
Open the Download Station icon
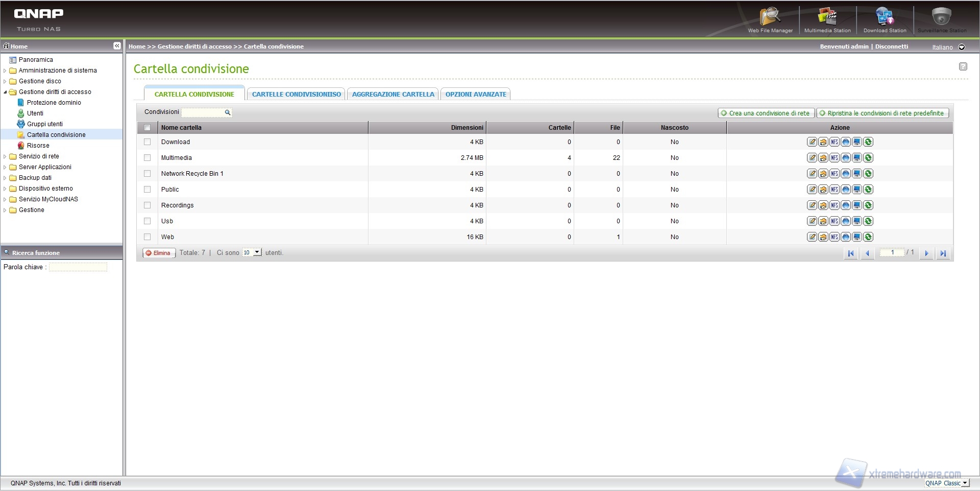tap(885, 19)
